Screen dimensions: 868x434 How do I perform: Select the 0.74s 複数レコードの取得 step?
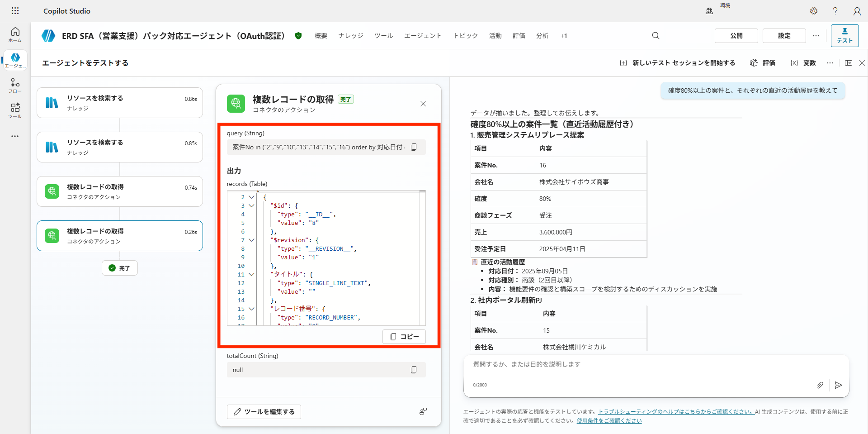click(120, 191)
